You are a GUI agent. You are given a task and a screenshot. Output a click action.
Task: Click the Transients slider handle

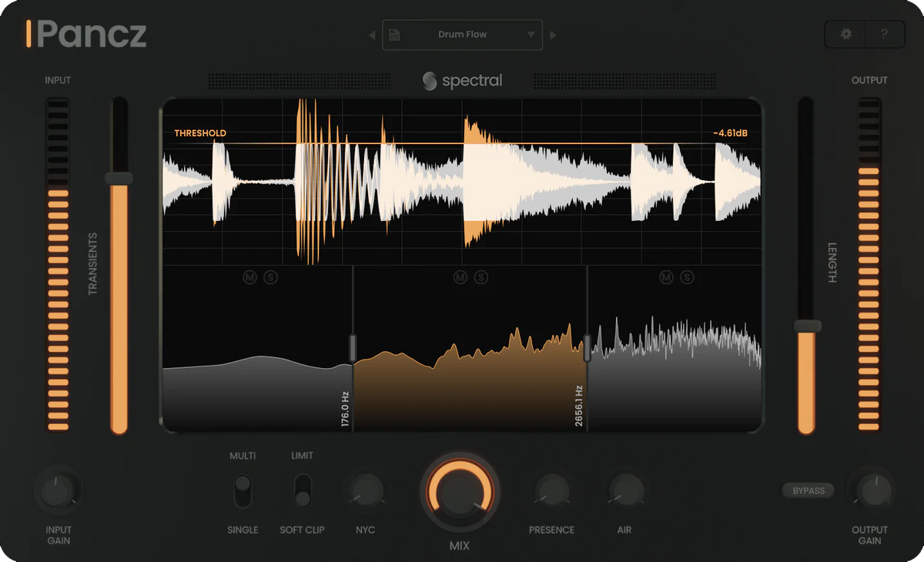tap(119, 179)
